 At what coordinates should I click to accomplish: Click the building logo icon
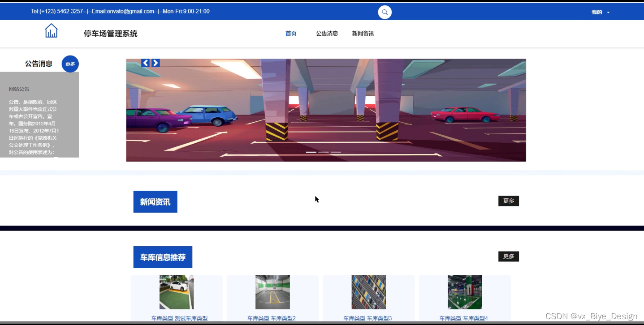pos(51,31)
